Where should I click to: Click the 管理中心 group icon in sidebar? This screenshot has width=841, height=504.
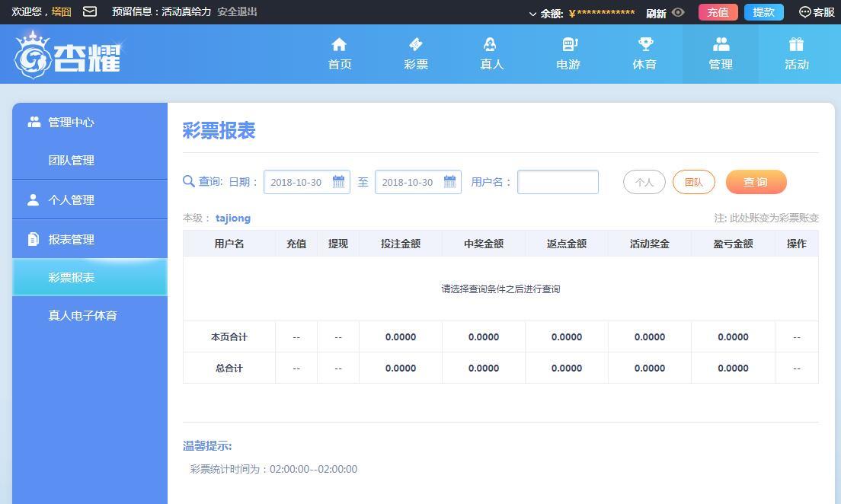(x=34, y=122)
